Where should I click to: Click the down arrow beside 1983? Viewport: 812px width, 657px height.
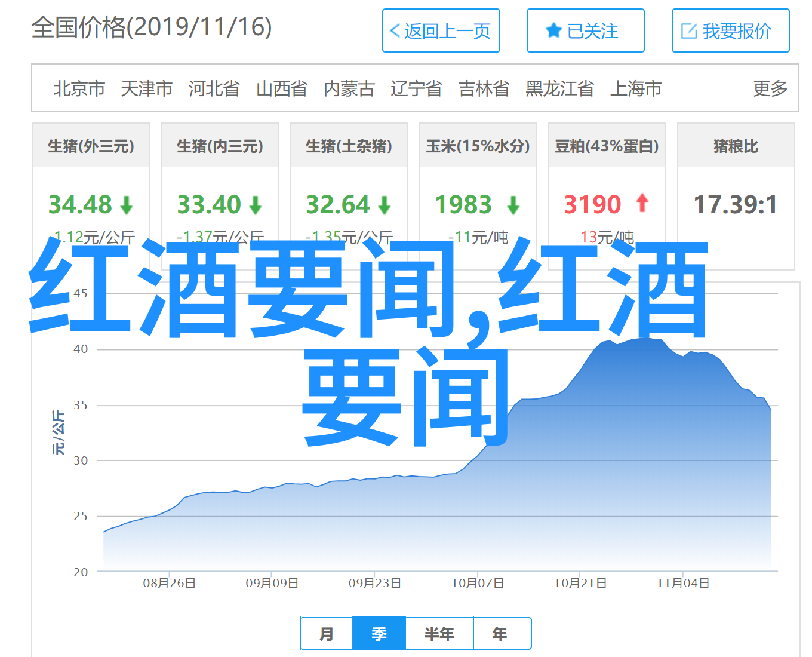coord(513,205)
